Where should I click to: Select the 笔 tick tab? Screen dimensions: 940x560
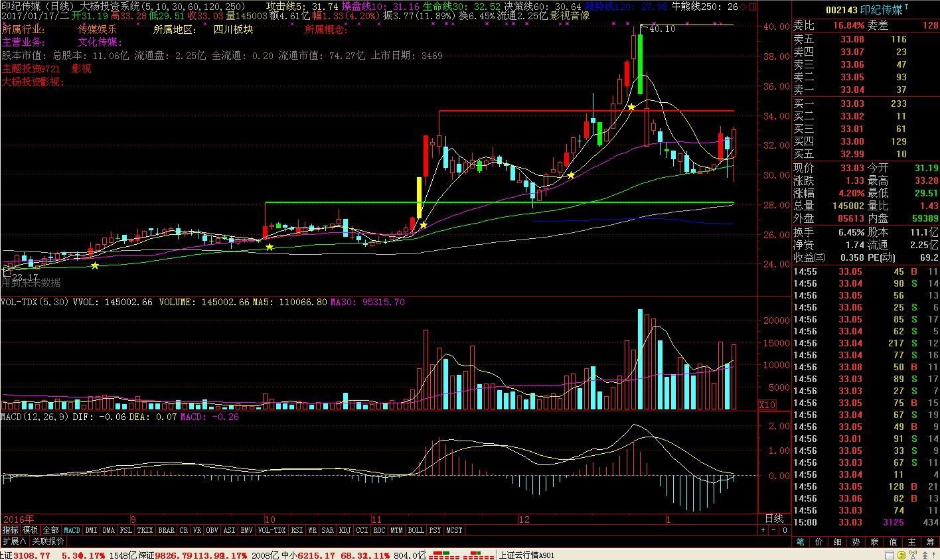tap(801, 541)
